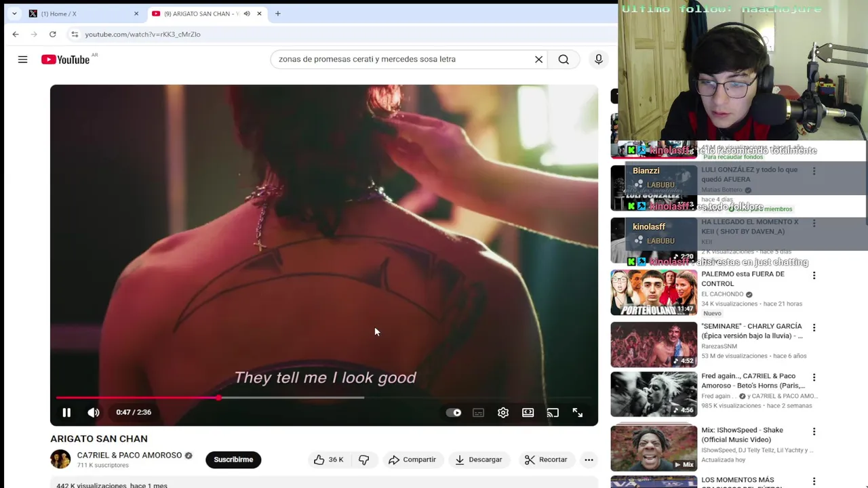Seek using the red video progress bar
The width and height of the screenshot is (868, 488).
coord(323,398)
